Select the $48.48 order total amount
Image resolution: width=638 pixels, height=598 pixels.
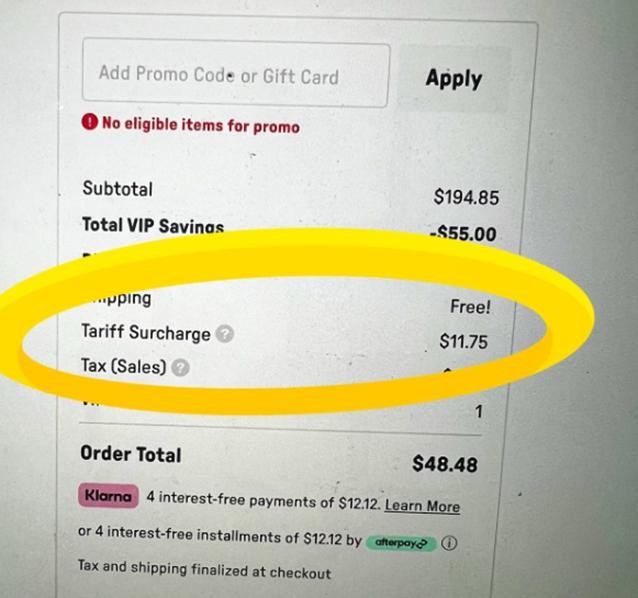point(445,464)
